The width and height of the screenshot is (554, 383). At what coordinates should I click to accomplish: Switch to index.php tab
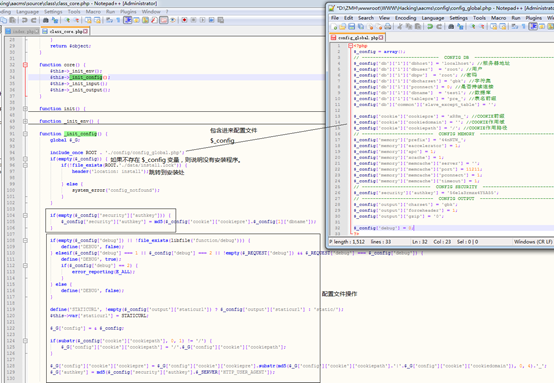pyautogui.click(x=21, y=31)
